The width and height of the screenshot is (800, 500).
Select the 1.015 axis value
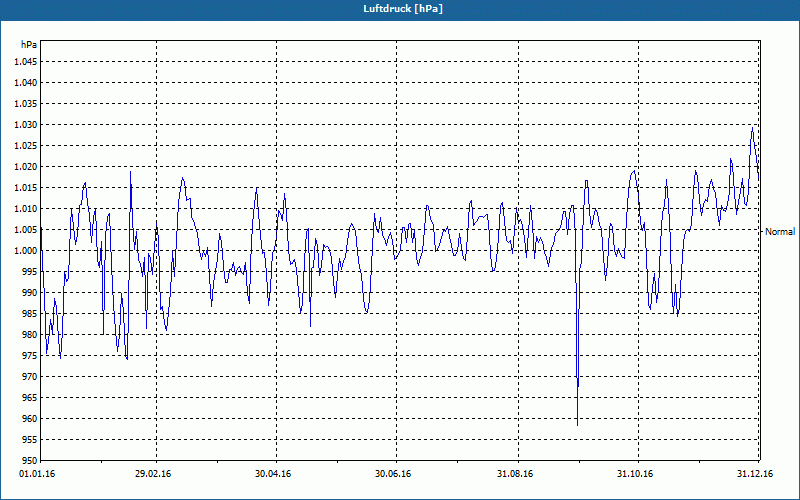pyautogui.click(x=26, y=188)
